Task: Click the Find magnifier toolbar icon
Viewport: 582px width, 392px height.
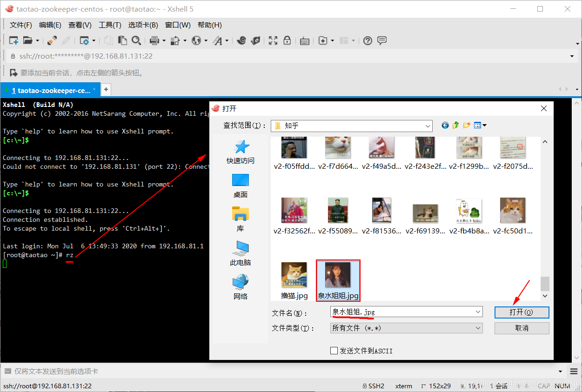Action: tap(136, 40)
